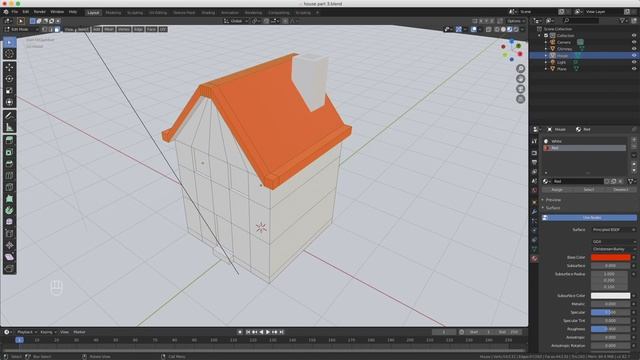Viewport: 640px width, 360px height.
Task: Switch to the Modeling workspace tab
Action: coord(113,13)
